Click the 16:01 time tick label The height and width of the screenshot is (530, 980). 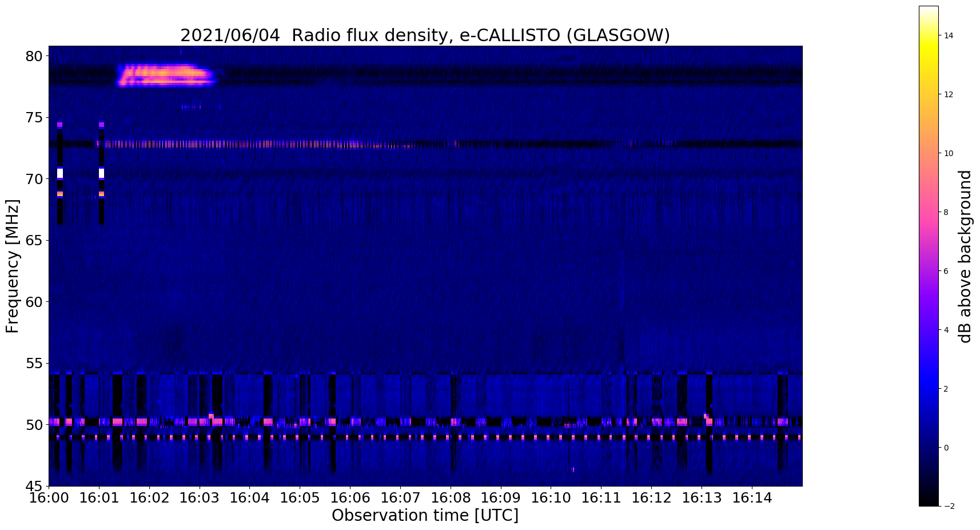[99, 497]
